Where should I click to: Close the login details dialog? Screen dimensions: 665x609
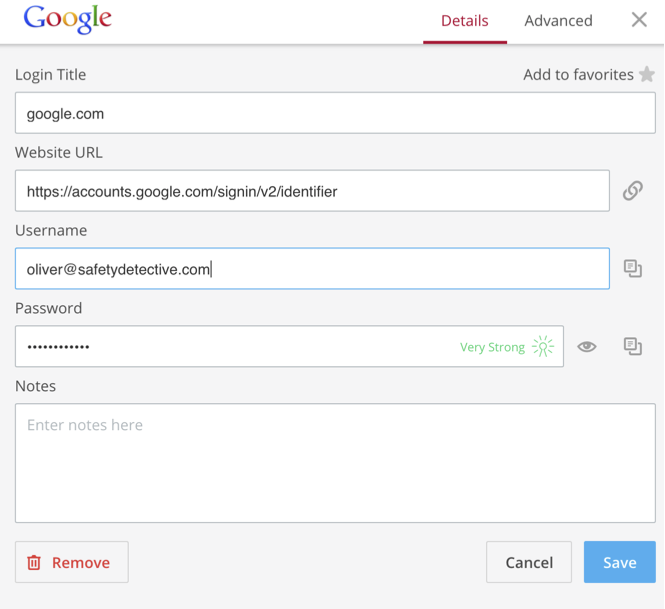point(639,20)
